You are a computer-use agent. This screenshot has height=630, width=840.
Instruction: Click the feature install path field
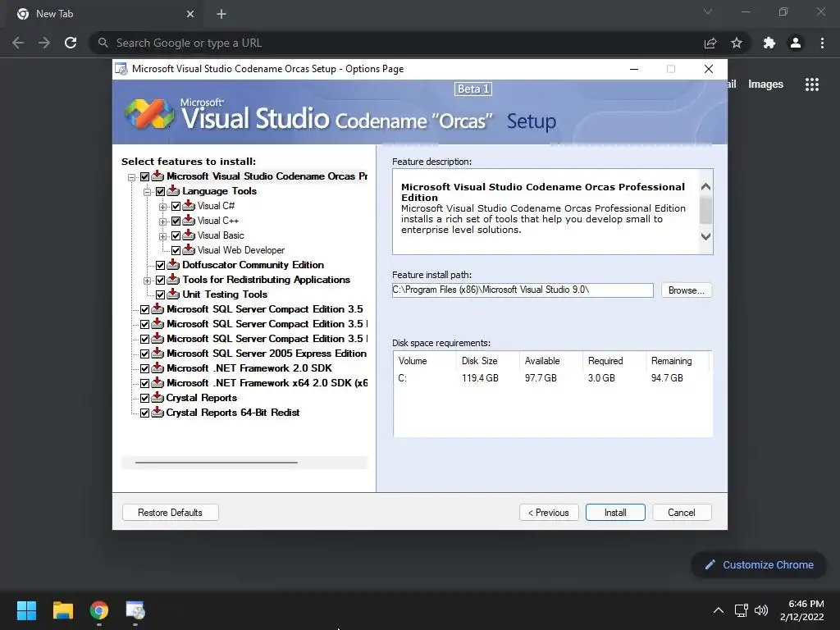(x=523, y=290)
